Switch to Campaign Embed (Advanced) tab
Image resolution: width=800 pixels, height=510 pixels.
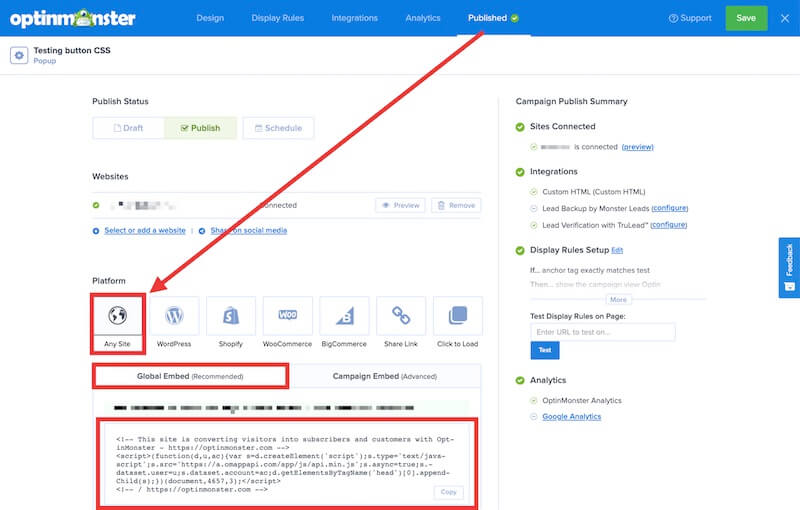(x=385, y=376)
